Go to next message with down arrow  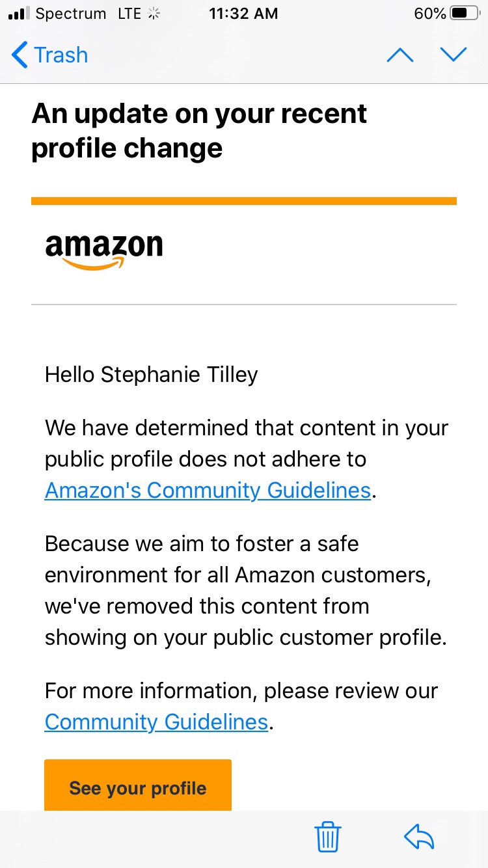(454, 55)
